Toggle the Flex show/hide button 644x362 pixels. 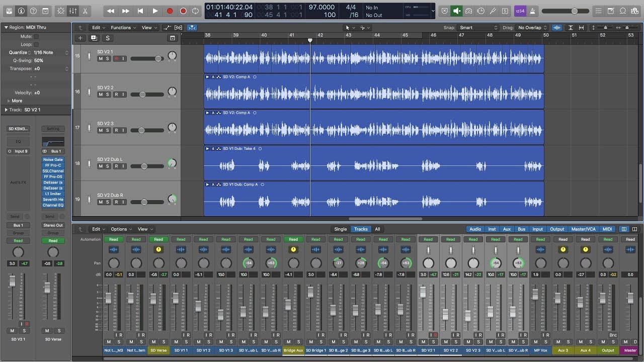pyautogui.click(x=179, y=28)
